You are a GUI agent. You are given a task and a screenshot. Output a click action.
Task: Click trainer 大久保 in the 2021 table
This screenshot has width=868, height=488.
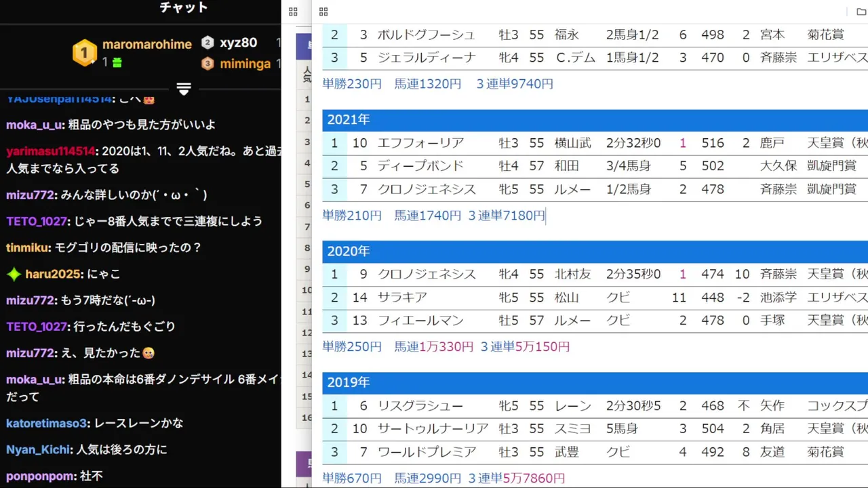(x=778, y=166)
